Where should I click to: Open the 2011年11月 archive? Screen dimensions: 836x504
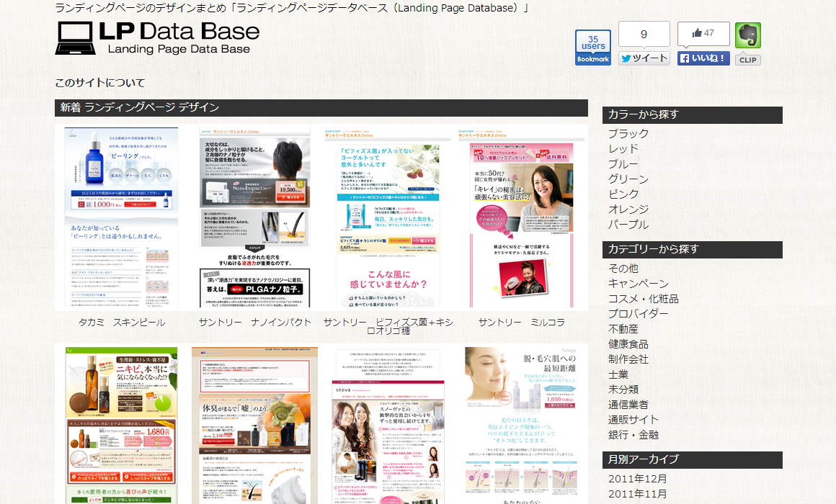(x=638, y=494)
